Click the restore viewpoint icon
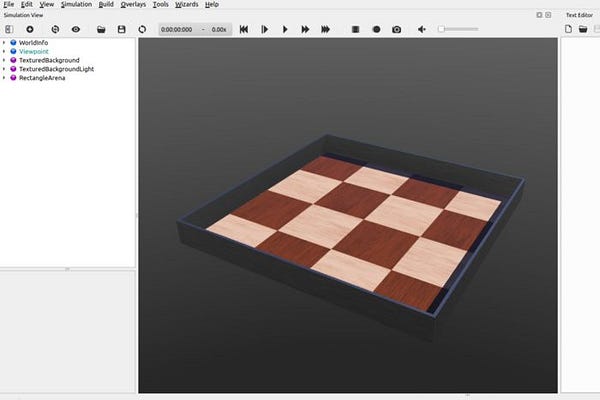 tap(55, 29)
